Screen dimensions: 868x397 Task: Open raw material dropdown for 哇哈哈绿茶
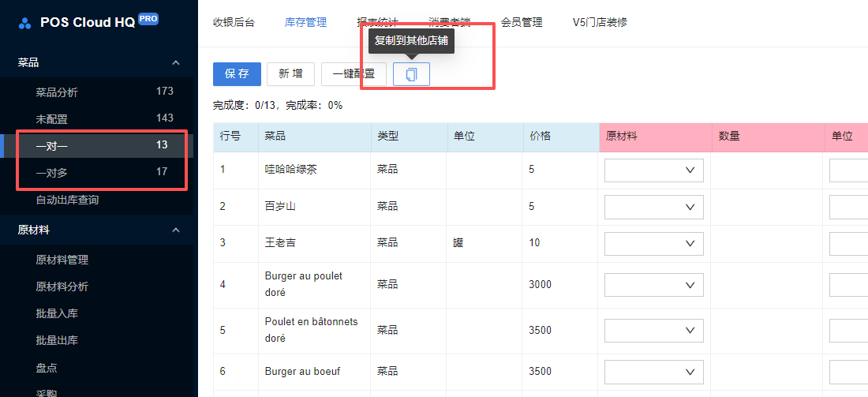653,170
